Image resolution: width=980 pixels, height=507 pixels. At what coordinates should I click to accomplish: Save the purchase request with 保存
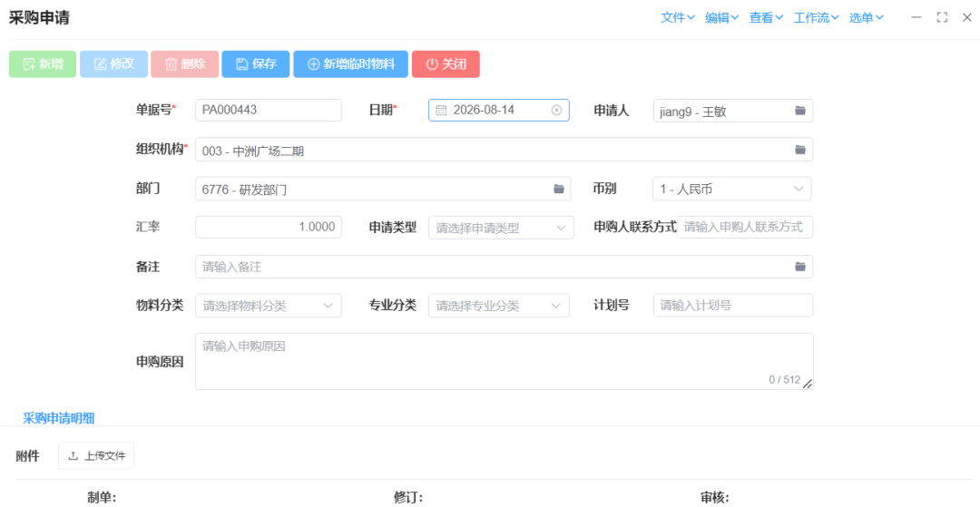point(256,64)
